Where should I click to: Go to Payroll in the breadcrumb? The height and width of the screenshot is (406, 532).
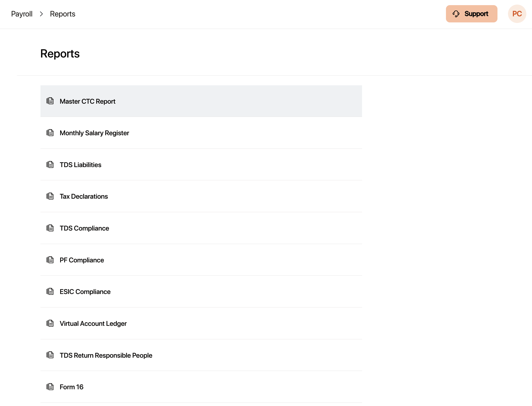22,14
